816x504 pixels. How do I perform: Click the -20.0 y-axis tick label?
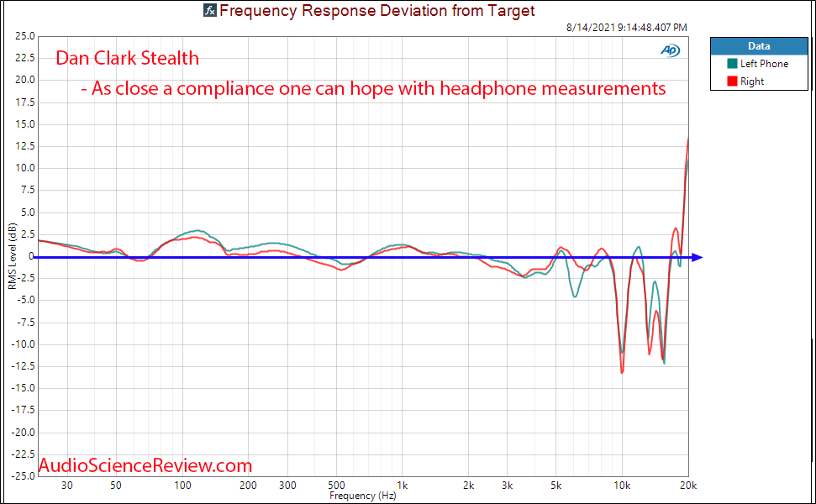[x=24, y=433]
